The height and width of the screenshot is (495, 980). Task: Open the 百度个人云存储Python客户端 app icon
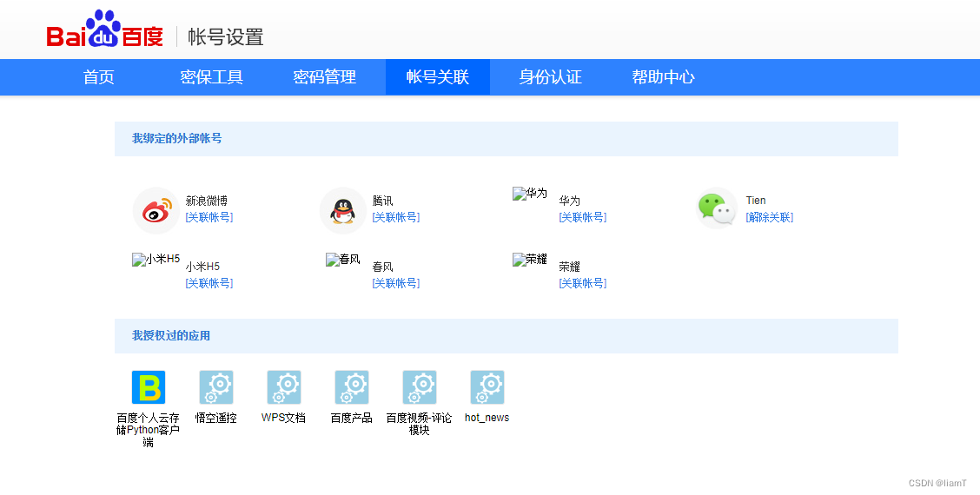149,387
